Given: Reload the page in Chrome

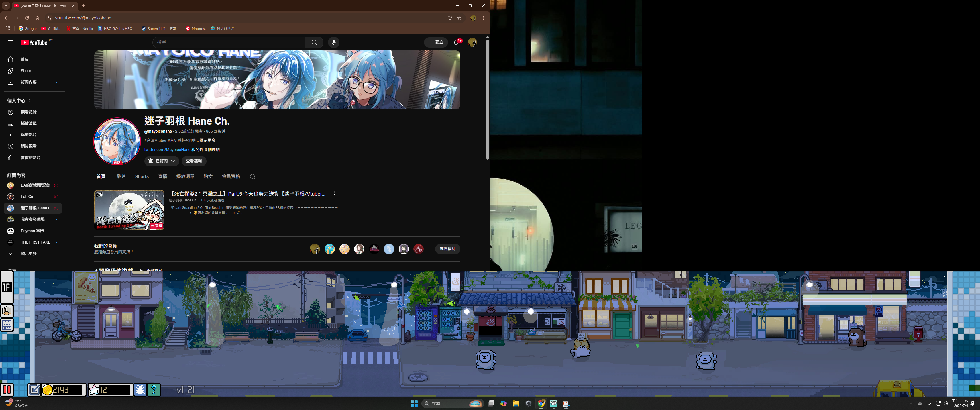Looking at the screenshot, I should (27, 18).
